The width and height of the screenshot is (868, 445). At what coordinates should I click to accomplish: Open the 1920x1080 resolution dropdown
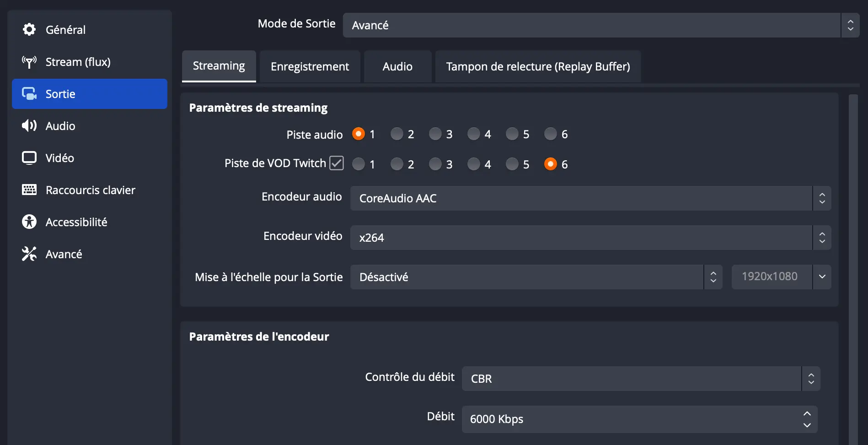point(822,277)
